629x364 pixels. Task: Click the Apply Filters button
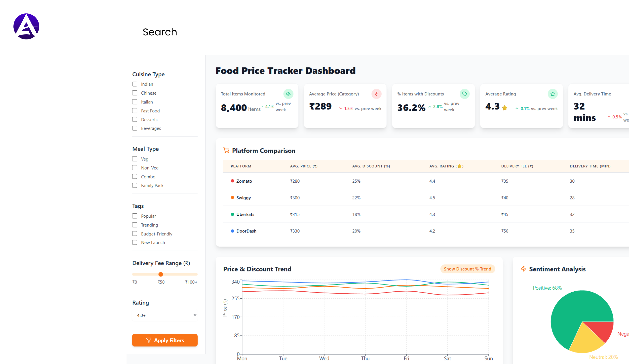[x=165, y=340]
